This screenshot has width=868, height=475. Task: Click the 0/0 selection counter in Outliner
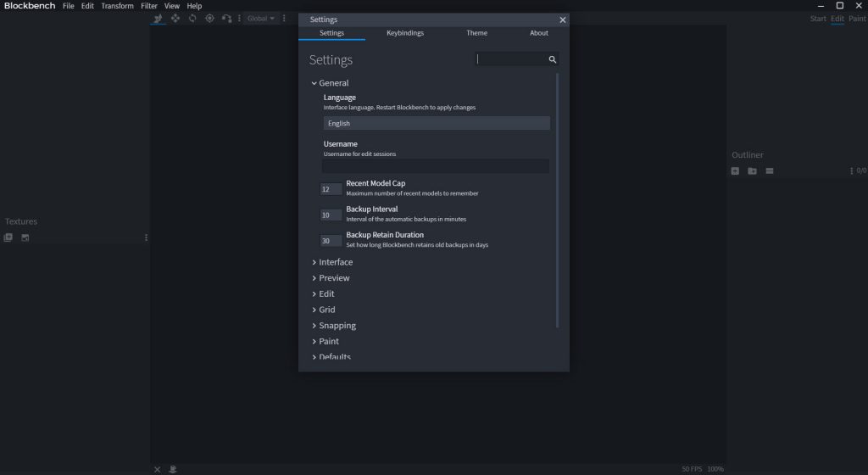coord(861,171)
